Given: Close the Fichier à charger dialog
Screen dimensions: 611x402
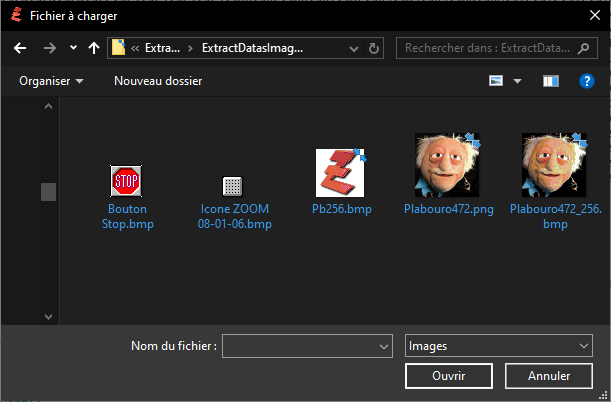Looking at the screenshot, I should (595, 15).
